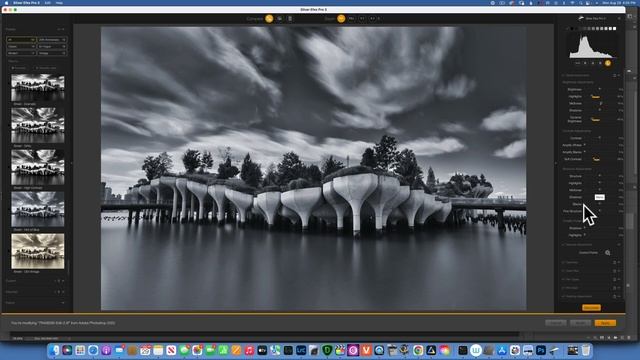The height and width of the screenshot is (360, 640).
Task: Set zoom level to 4:1
Action: (373, 18)
